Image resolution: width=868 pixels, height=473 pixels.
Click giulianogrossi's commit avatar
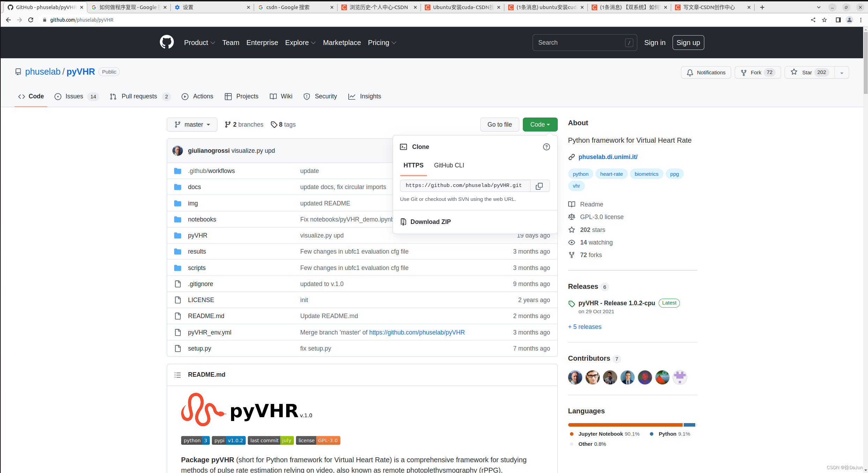click(x=178, y=150)
